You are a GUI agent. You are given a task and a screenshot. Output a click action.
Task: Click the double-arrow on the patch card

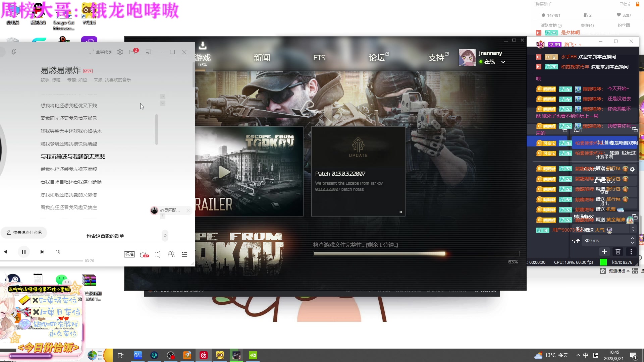coord(400,212)
